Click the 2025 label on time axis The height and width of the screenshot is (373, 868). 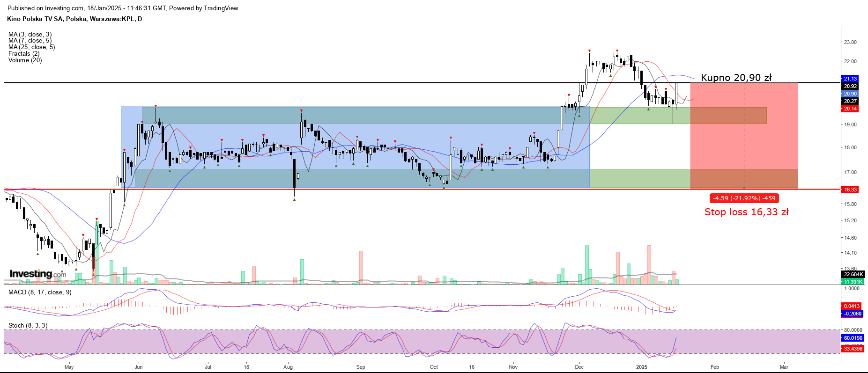coord(642,367)
